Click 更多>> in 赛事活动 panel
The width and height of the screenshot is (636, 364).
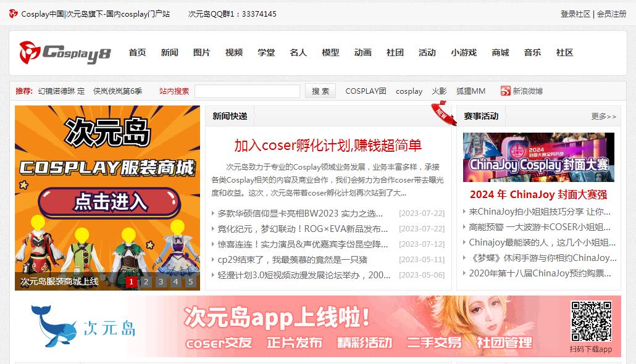(603, 117)
